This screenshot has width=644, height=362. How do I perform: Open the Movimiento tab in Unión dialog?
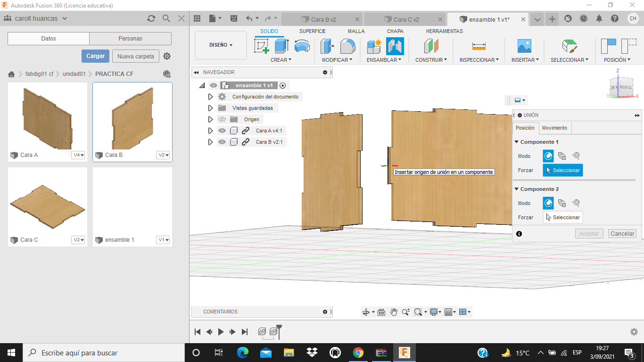click(x=554, y=128)
